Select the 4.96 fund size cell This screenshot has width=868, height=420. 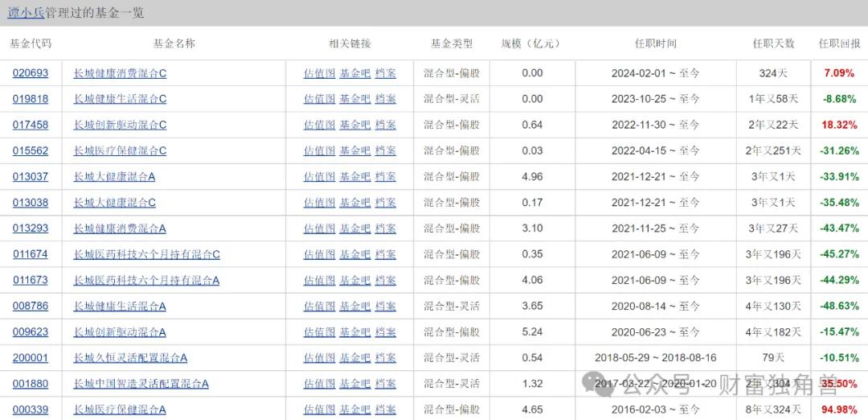532,177
